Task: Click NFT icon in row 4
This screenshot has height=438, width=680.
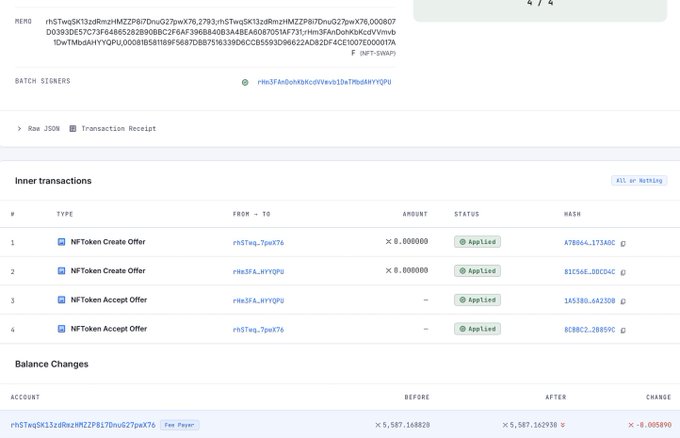Action: click(x=62, y=329)
